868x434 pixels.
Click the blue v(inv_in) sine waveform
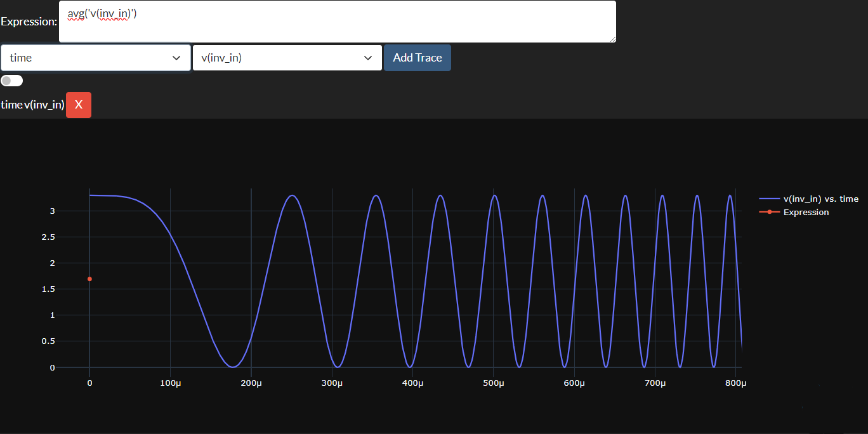click(292, 197)
